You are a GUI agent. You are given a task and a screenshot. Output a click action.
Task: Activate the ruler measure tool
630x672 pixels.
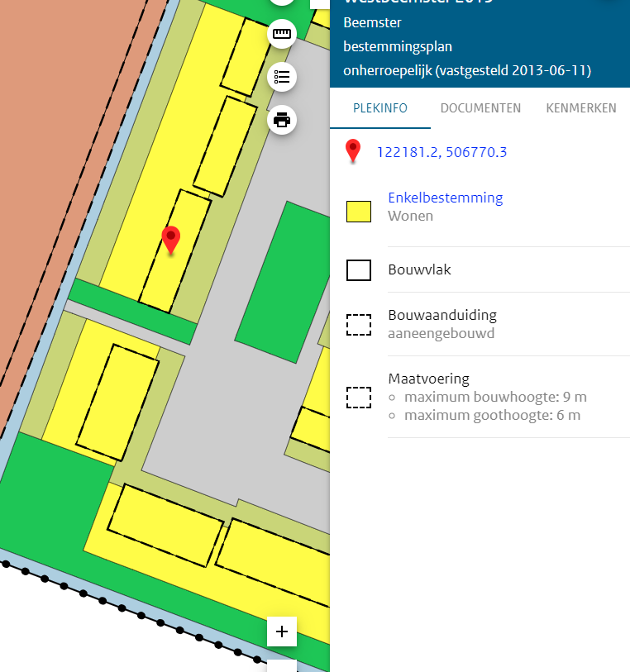tap(283, 34)
